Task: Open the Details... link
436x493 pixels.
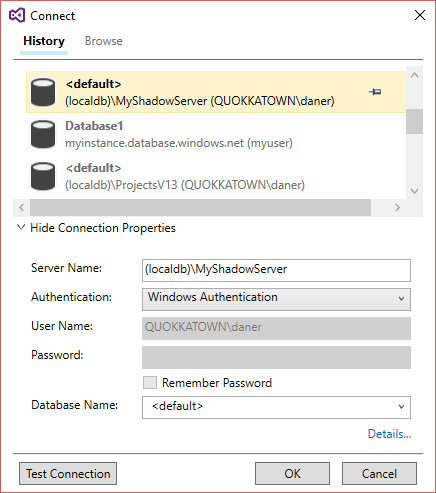Action: click(x=389, y=434)
